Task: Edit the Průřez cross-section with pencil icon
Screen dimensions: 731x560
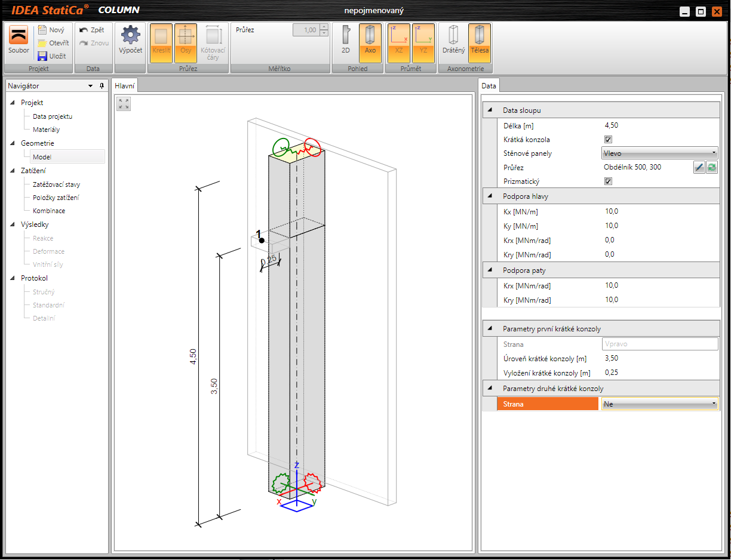Action: click(x=699, y=168)
